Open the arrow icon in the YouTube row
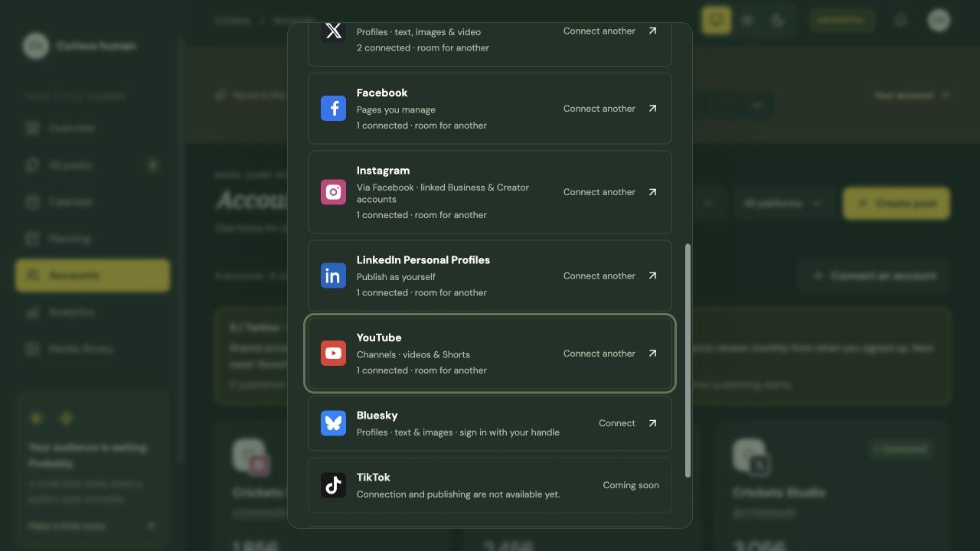980x551 pixels. pyautogui.click(x=652, y=354)
